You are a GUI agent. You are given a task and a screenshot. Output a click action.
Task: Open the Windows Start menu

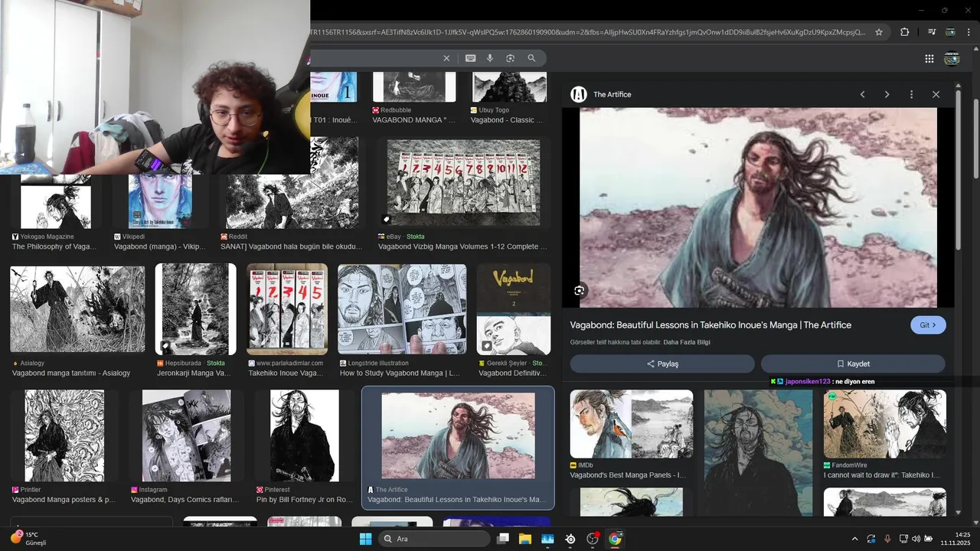(x=365, y=539)
